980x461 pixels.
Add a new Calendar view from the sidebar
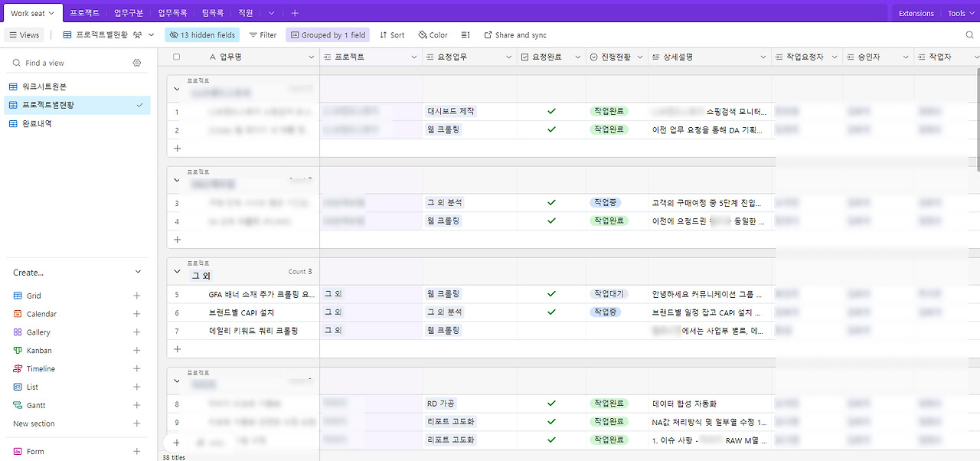tap(136, 313)
